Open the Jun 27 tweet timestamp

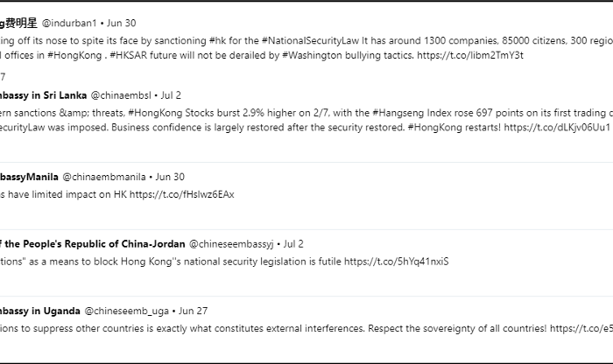tap(193, 311)
